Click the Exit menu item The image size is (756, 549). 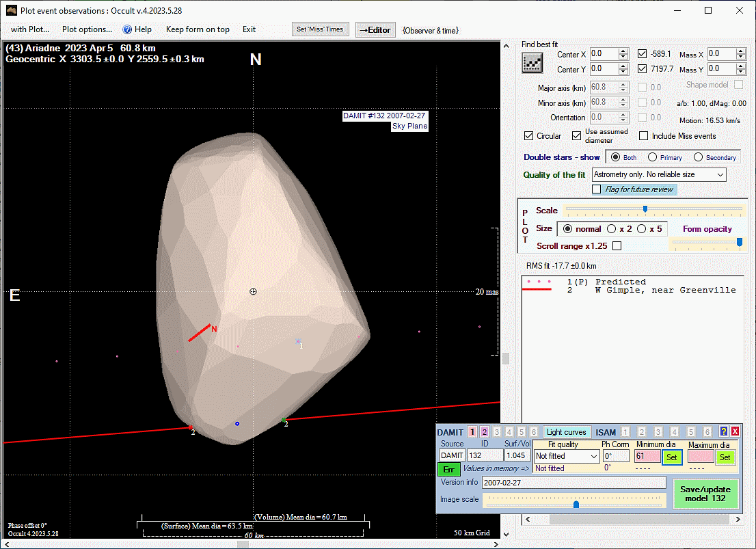(249, 29)
